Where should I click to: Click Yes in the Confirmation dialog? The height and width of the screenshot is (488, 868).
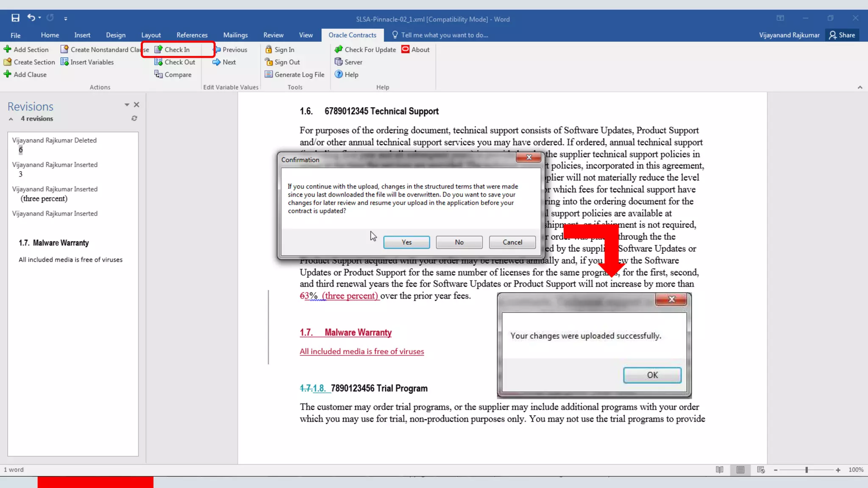[406, 242]
